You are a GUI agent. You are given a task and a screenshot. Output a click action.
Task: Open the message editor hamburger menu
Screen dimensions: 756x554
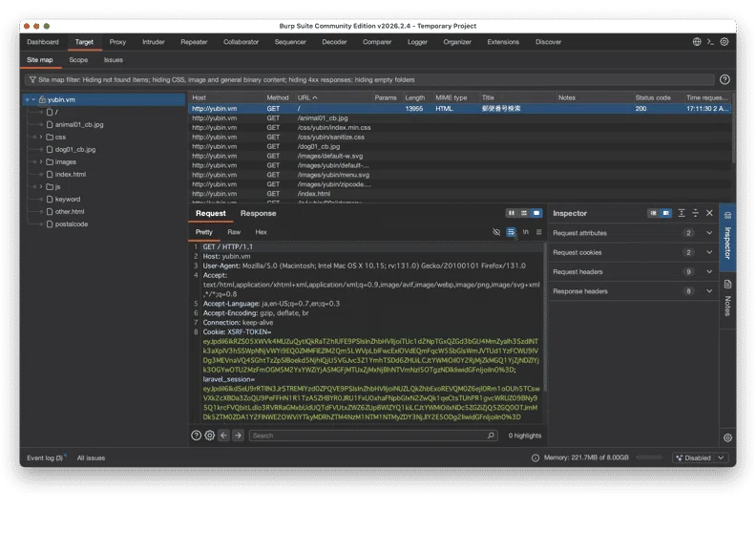tap(539, 232)
